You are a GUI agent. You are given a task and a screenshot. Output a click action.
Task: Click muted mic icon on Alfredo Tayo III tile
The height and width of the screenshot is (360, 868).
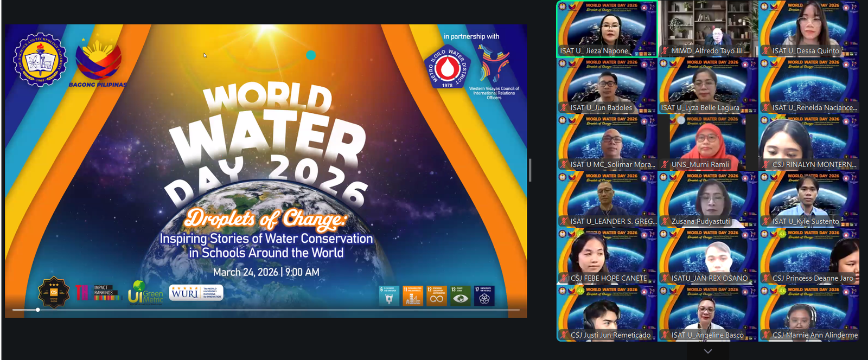click(x=665, y=51)
